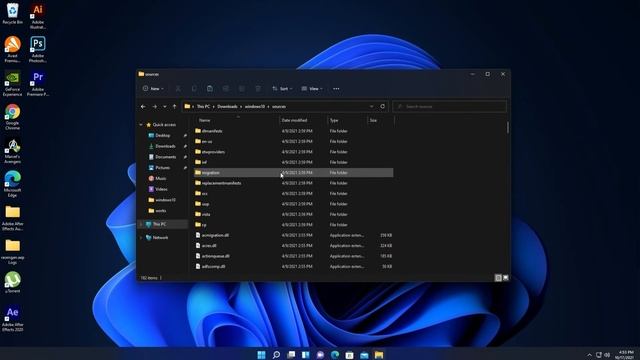Open Documents in Quick access sidebar

(x=165, y=157)
